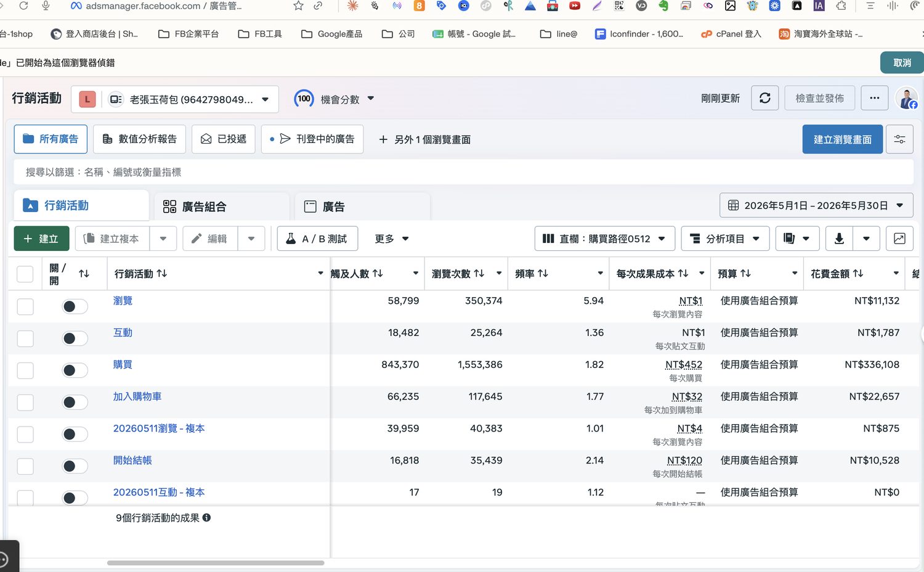This screenshot has height=572, width=924.
Task: Toggle the 互動 campaign on/off switch
Action: [75, 338]
